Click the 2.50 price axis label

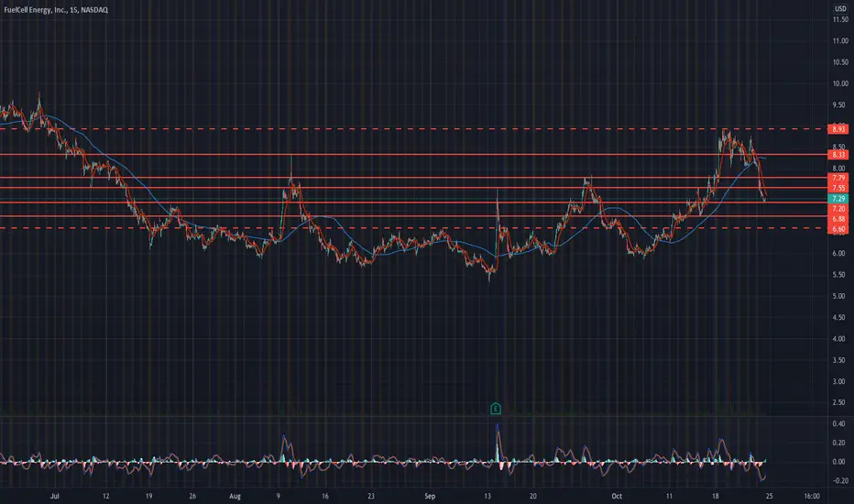point(840,402)
